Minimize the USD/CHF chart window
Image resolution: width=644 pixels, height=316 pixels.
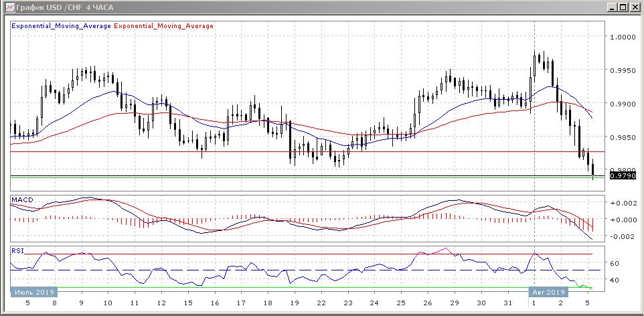point(611,7)
